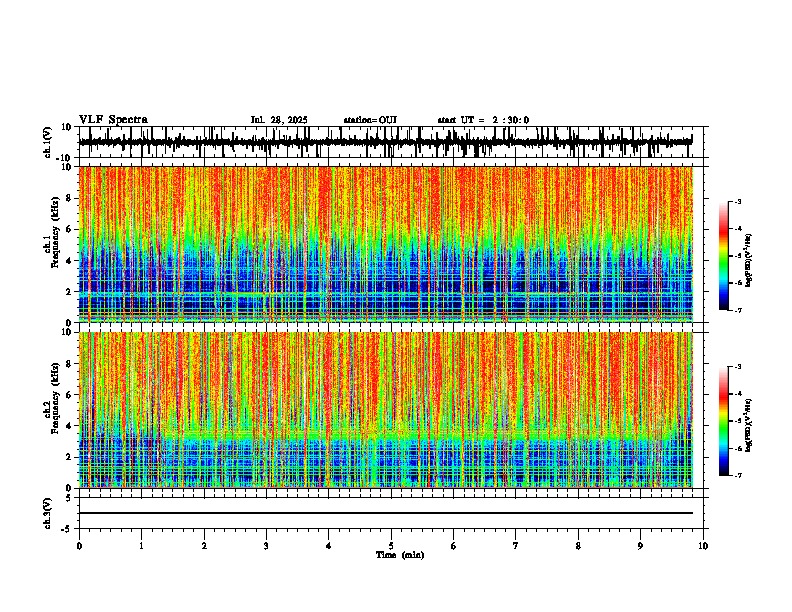Click the ch.2 colorbar "log(PSD)" units label
792x612 pixels.
point(748,425)
